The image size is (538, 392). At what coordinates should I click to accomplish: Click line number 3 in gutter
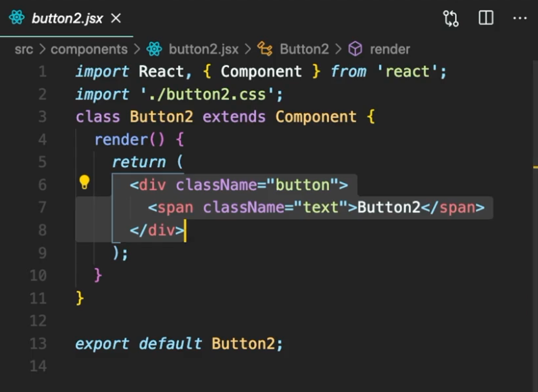(x=43, y=117)
